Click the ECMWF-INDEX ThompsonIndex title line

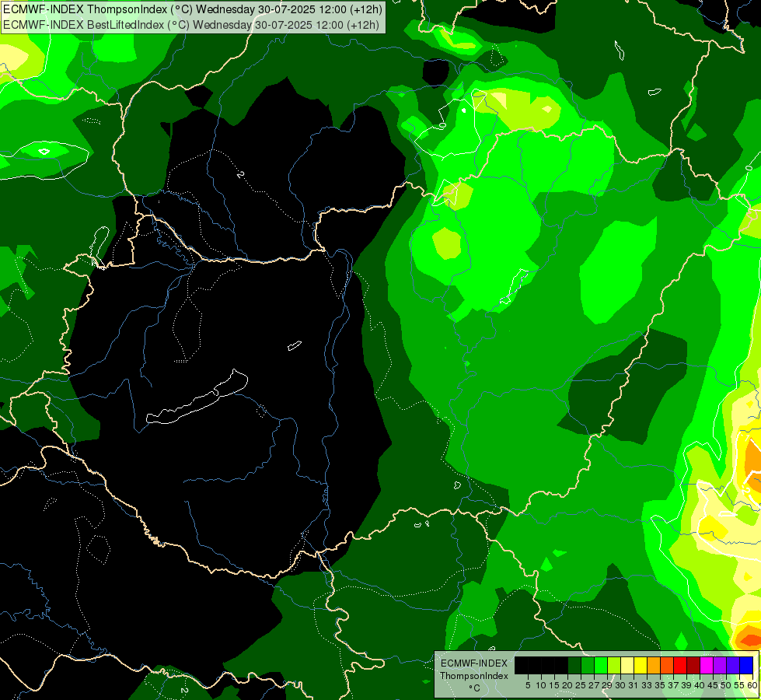193,9
